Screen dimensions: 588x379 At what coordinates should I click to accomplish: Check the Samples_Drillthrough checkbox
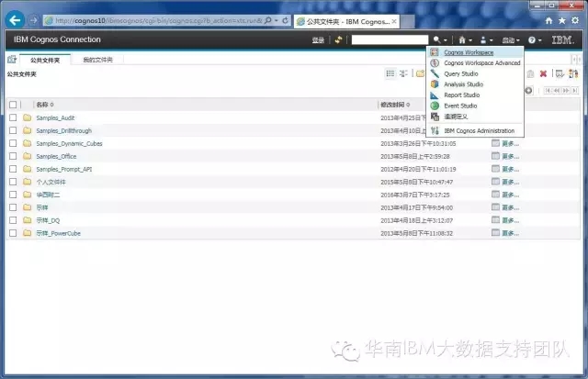[x=13, y=130]
